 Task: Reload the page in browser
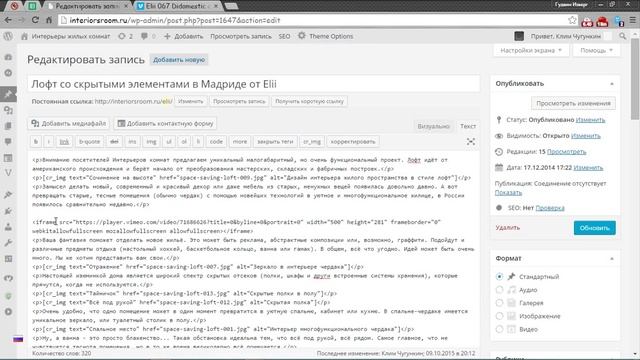[36, 20]
